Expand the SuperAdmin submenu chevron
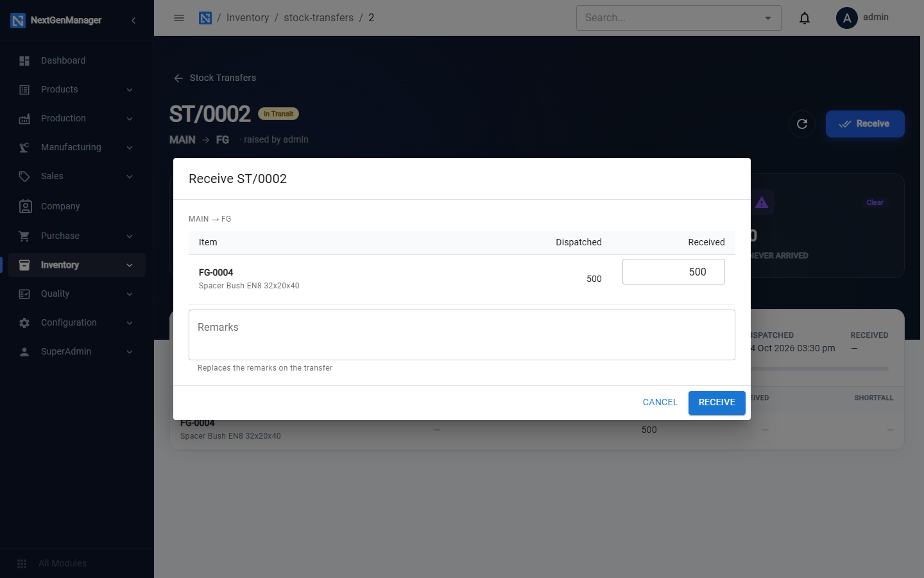This screenshot has height=578, width=924. (x=130, y=351)
